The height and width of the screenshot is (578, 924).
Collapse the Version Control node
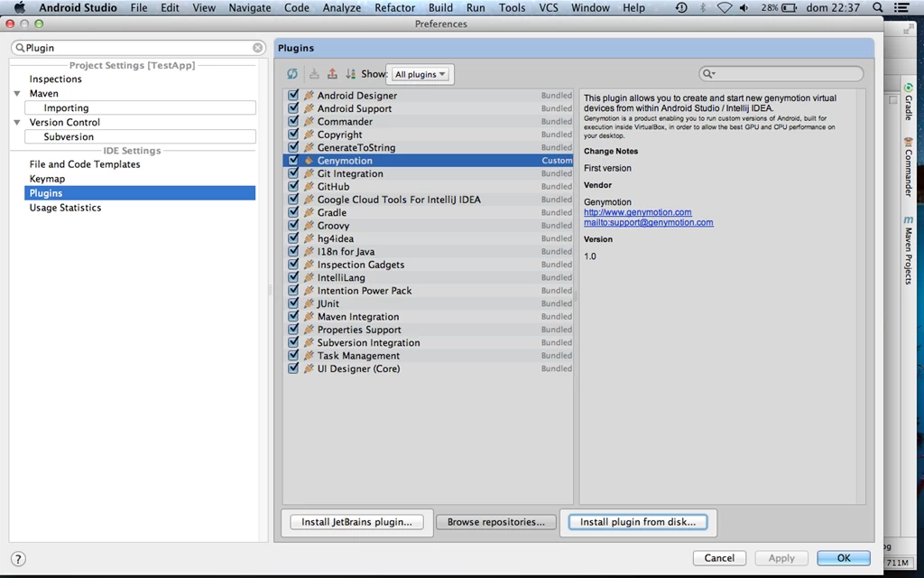[x=17, y=122]
